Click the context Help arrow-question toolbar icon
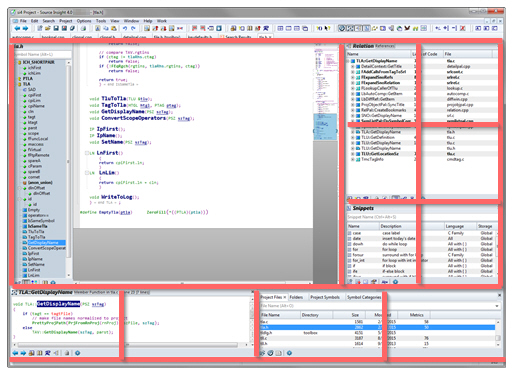The image size is (515, 376). coord(327,29)
